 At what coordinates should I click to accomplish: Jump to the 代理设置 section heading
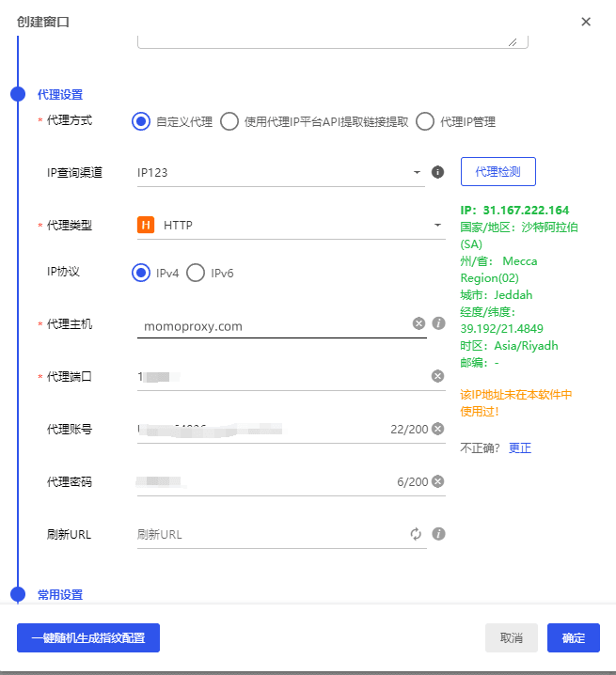click(x=60, y=94)
